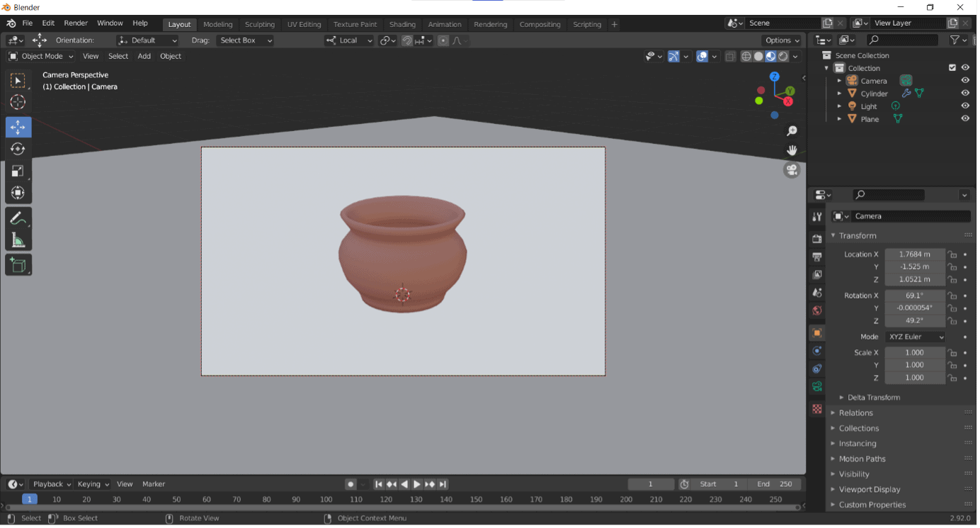
Task: Select the Measure tool
Action: [x=18, y=240]
